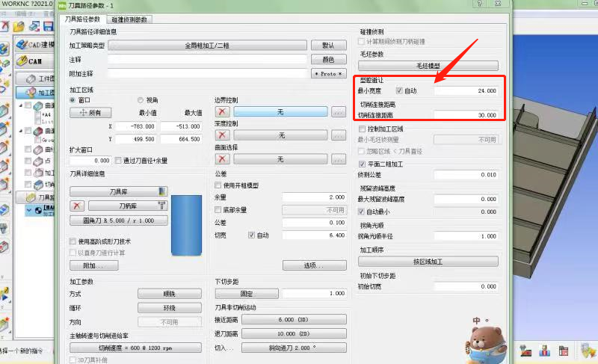Open the 加工顺序 按区域加工 selector
The image size is (598, 364).
[x=428, y=262]
